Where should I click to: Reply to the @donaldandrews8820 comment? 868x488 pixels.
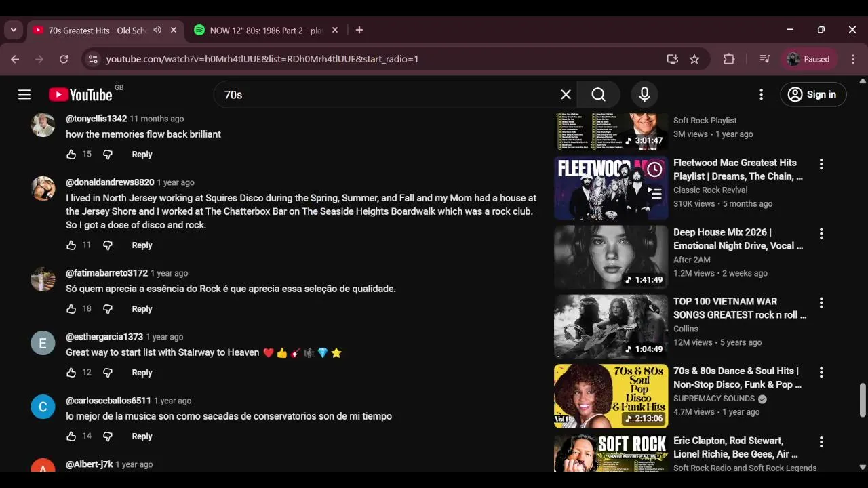coord(142,245)
